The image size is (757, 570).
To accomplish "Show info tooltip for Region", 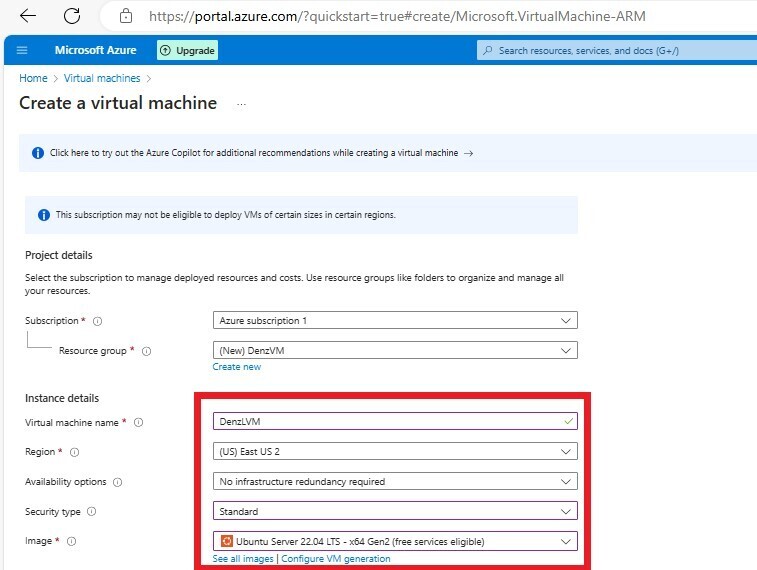I will (74, 452).
